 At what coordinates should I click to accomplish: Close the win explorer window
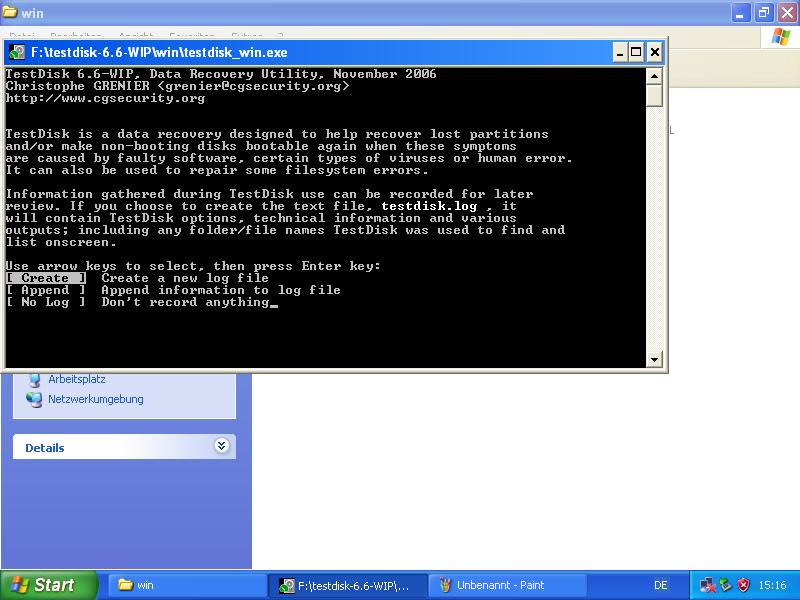787,12
